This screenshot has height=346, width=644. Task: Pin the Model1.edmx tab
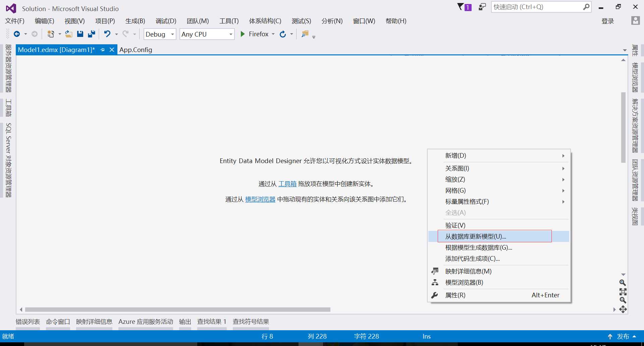(103, 50)
